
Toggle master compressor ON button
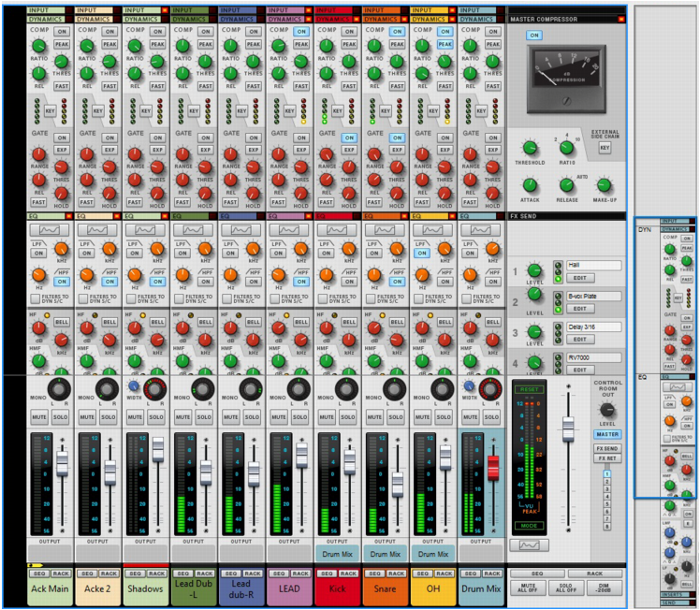(534, 35)
